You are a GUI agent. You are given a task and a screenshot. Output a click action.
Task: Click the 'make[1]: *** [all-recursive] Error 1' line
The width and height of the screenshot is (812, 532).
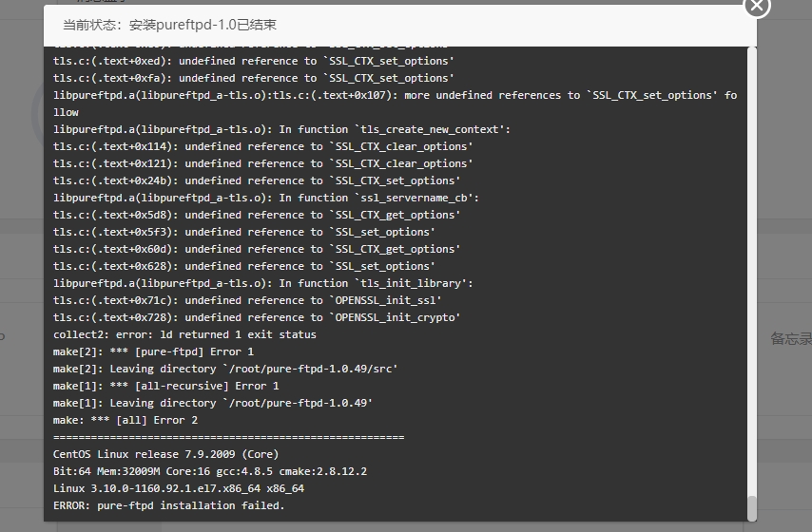coord(165,386)
